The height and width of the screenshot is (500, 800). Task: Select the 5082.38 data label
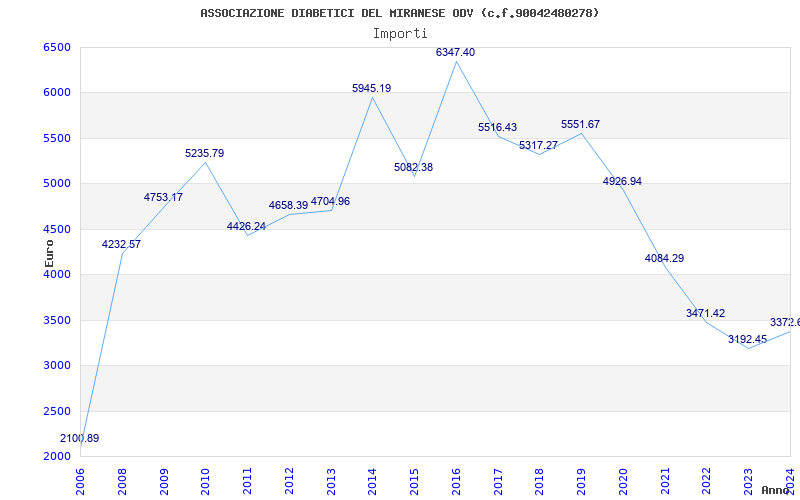414,167
